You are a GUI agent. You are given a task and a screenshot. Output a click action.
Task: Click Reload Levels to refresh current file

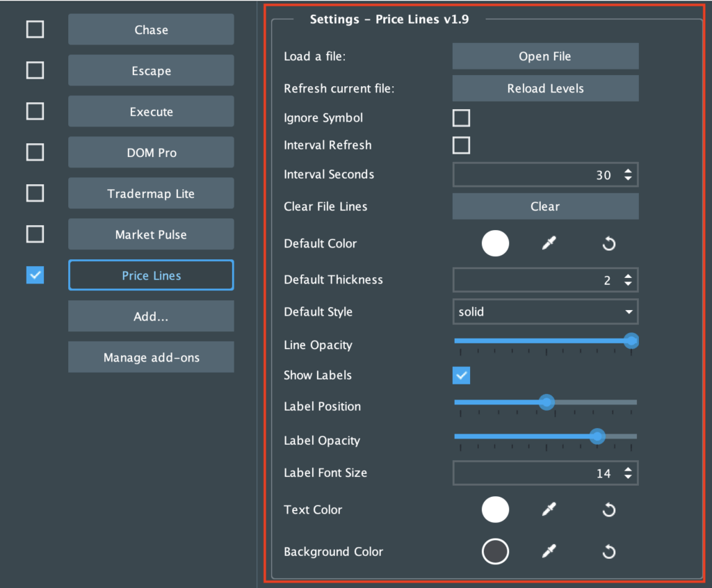545,88
